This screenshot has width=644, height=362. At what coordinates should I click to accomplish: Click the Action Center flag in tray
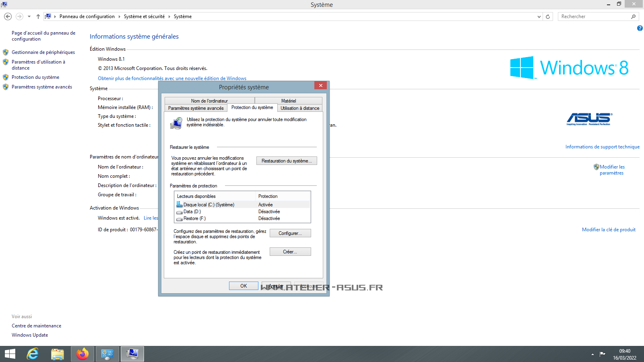coord(602,354)
